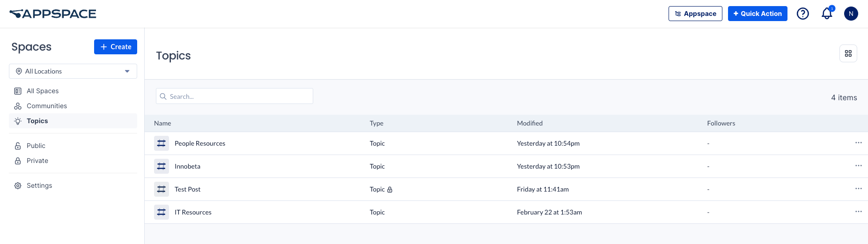Open more options for IT Resources
Image resolution: width=868 pixels, height=244 pixels.
(x=859, y=212)
